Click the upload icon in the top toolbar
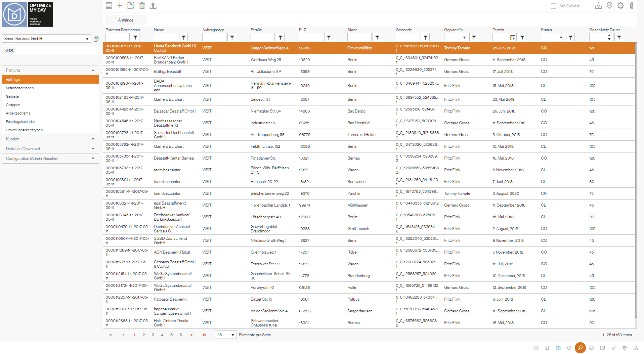 tap(153, 6)
